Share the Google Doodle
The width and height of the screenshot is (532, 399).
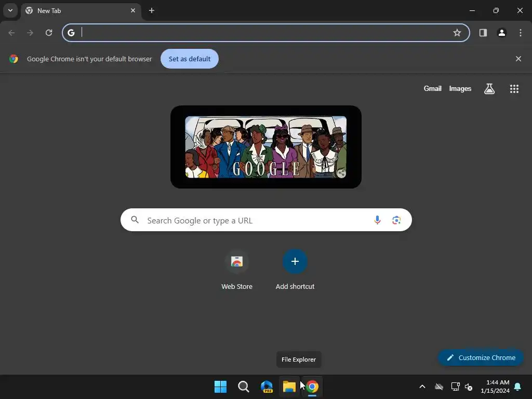click(341, 173)
